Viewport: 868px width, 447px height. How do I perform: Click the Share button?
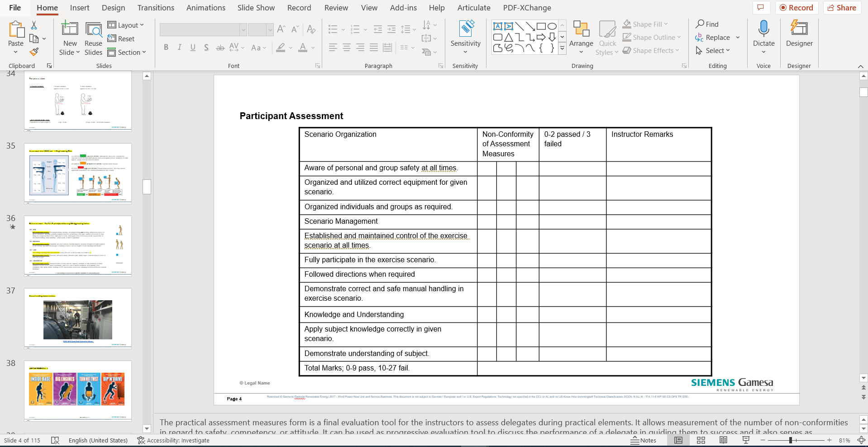pyautogui.click(x=842, y=8)
